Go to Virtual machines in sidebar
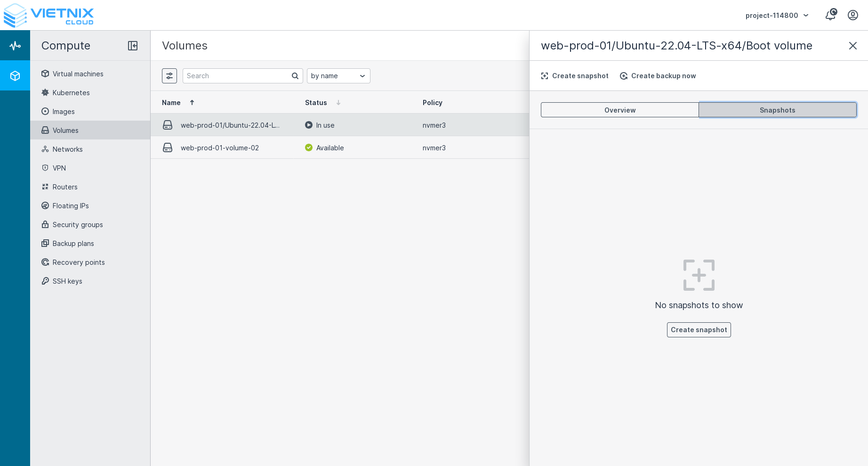The image size is (868, 466). (x=78, y=74)
